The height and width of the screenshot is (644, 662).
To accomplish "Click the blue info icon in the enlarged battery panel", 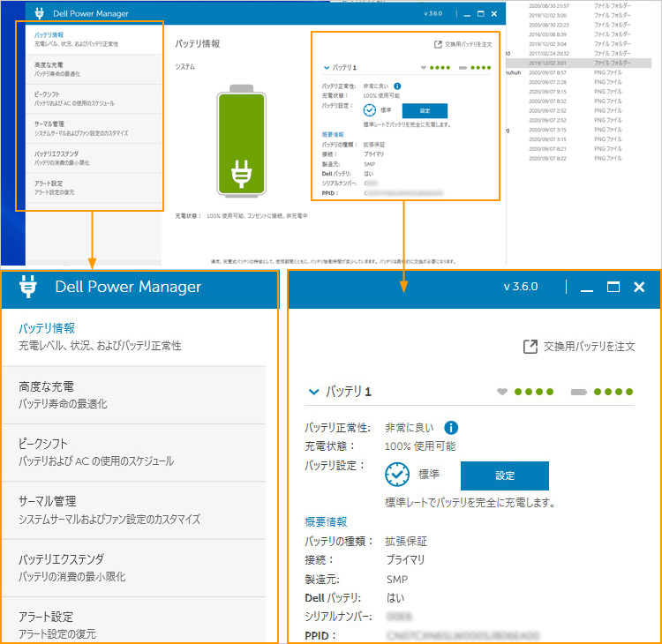I will (451, 428).
